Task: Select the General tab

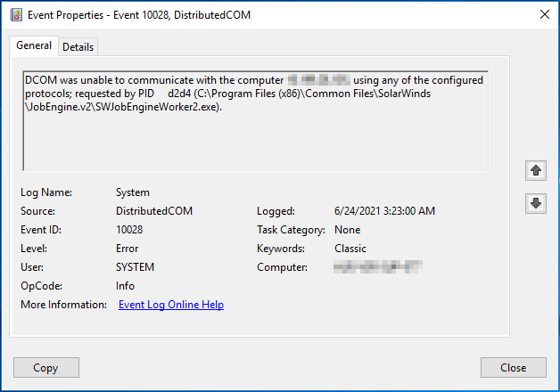Action: coord(34,45)
